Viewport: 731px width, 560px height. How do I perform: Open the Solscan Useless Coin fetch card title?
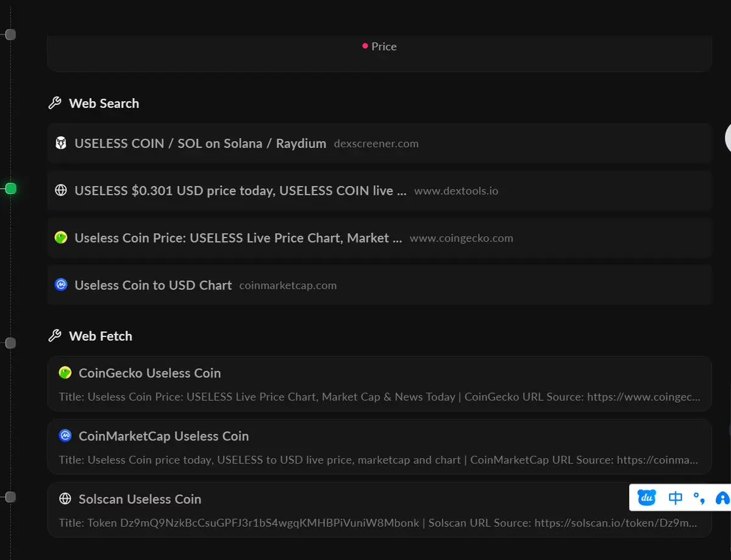140,498
